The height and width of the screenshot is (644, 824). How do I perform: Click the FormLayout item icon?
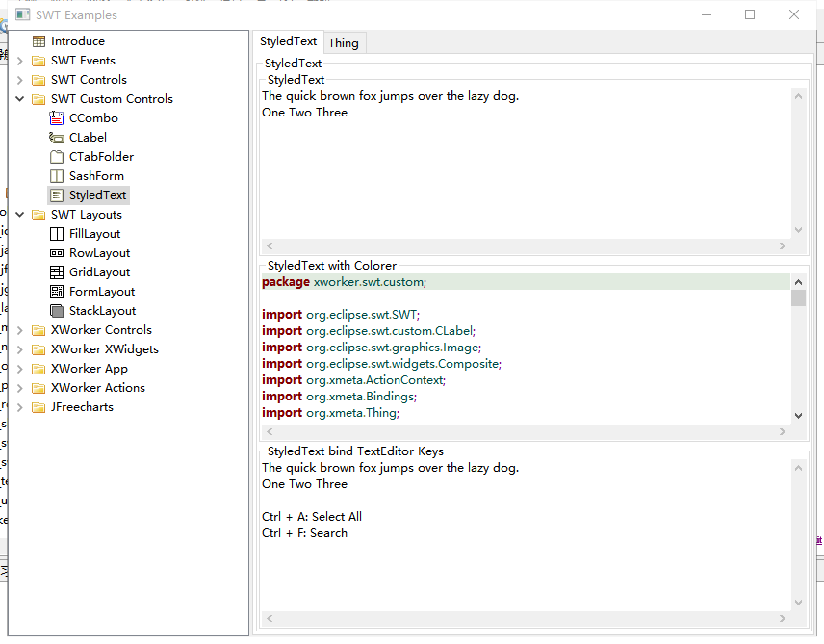pos(56,292)
